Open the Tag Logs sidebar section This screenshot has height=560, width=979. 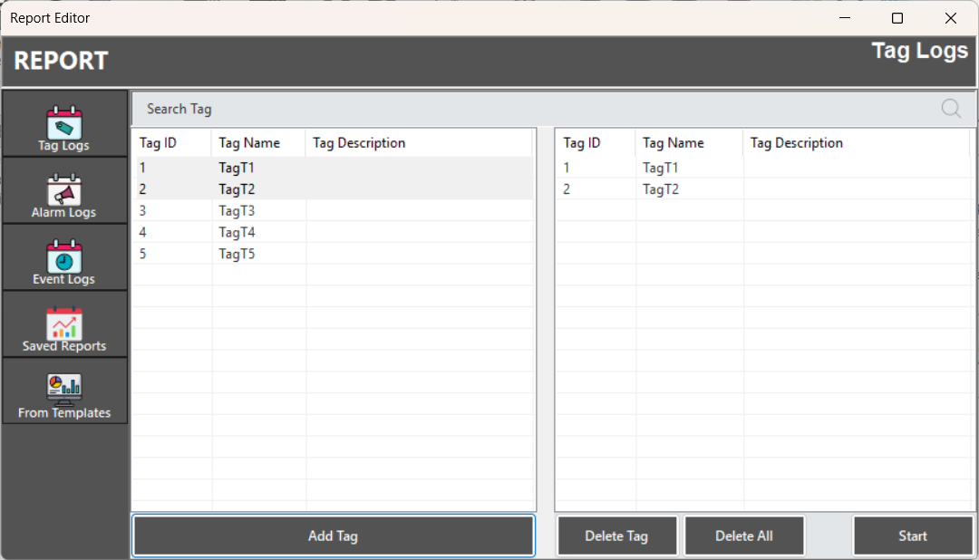click(x=64, y=123)
